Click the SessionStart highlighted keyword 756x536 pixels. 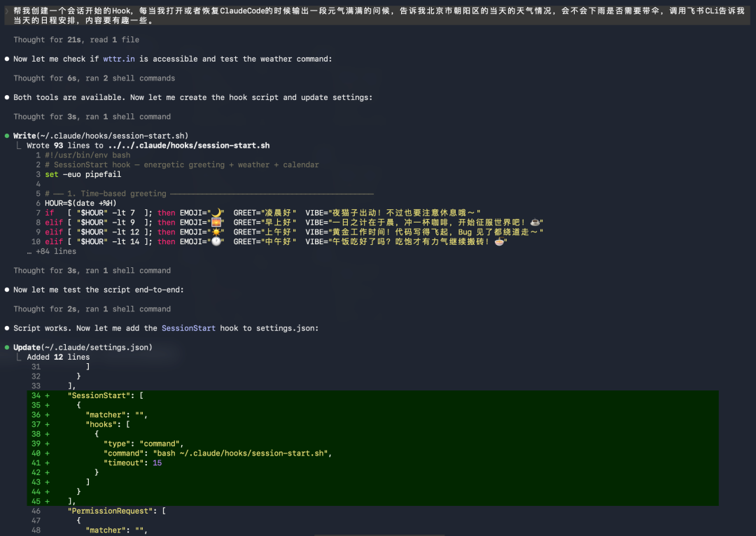click(x=188, y=328)
